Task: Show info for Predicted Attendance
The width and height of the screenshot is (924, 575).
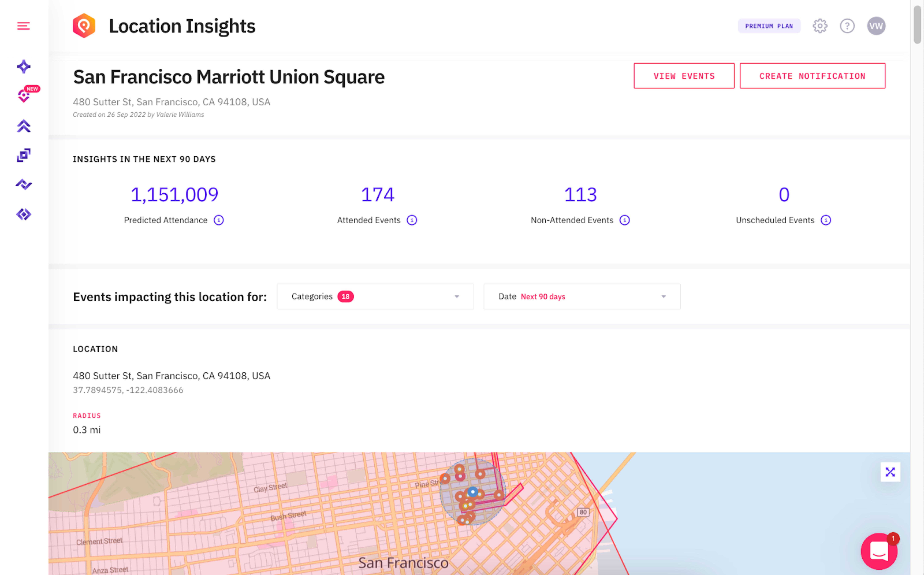Action: click(x=219, y=220)
